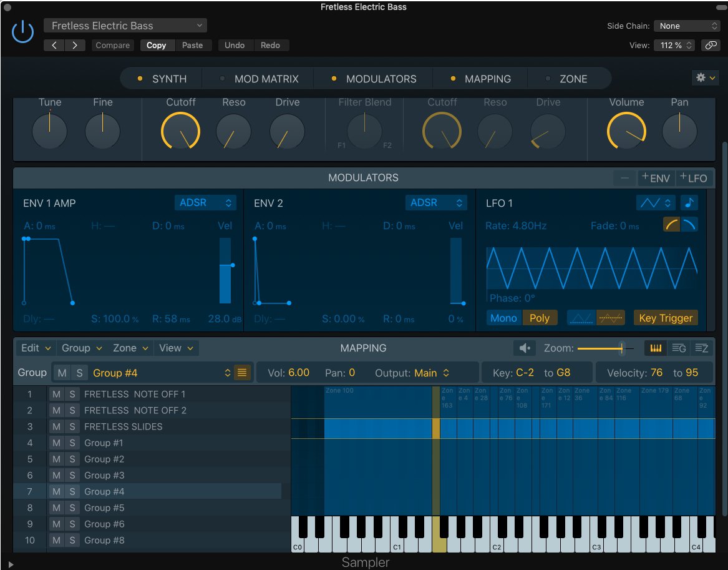This screenshot has width=728, height=570.
Task: Switch to the MOD MATRIX tab
Action: [x=266, y=79]
